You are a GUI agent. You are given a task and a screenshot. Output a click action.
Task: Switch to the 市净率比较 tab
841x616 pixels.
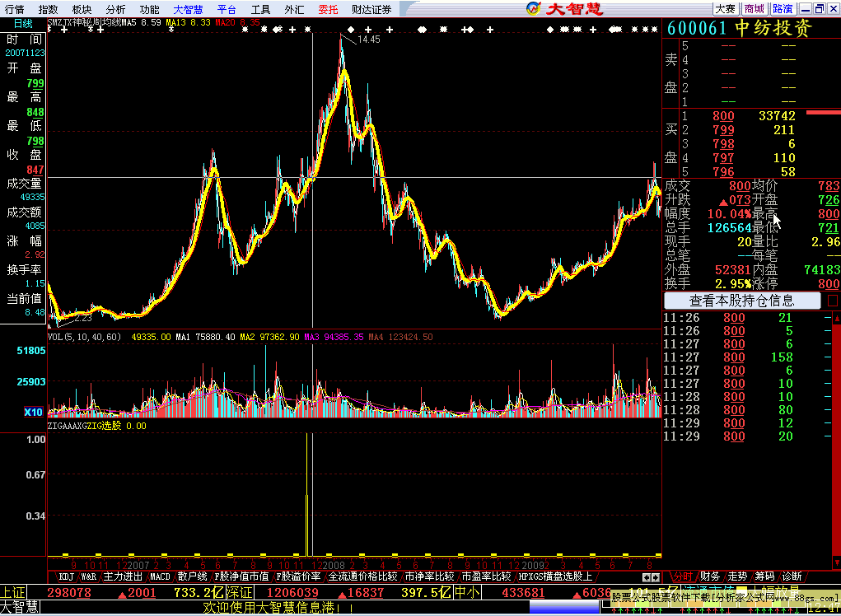[429, 576]
